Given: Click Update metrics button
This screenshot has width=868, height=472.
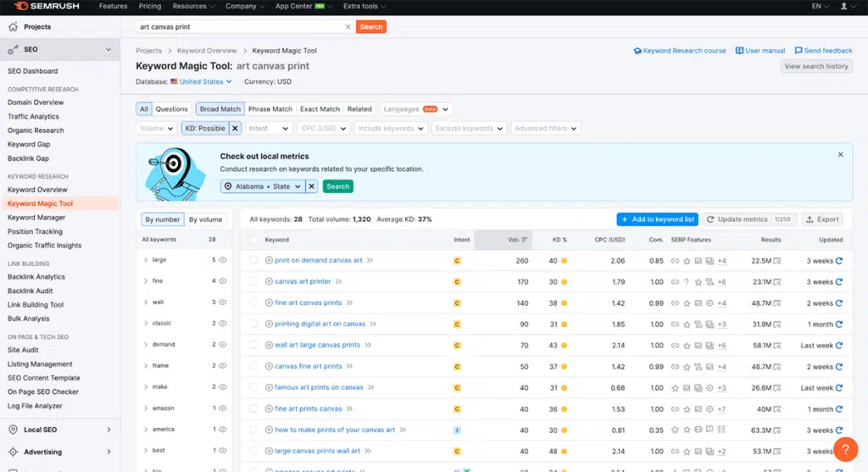Looking at the screenshot, I should pos(749,219).
